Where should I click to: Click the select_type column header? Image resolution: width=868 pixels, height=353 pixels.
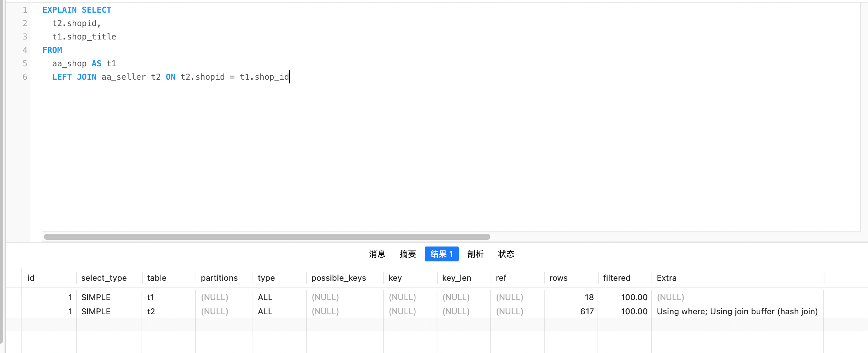tap(104, 278)
